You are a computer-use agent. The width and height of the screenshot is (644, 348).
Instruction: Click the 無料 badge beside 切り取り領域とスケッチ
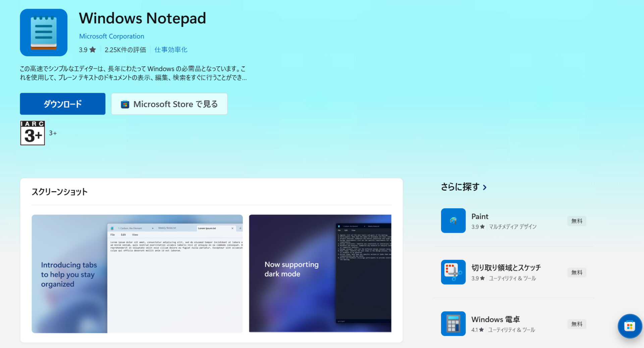(577, 273)
